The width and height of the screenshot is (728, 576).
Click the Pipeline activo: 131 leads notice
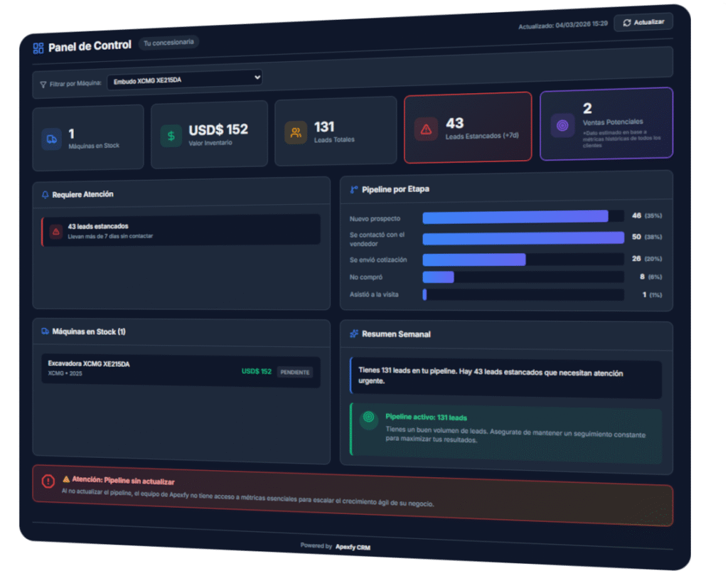point(505,430)
